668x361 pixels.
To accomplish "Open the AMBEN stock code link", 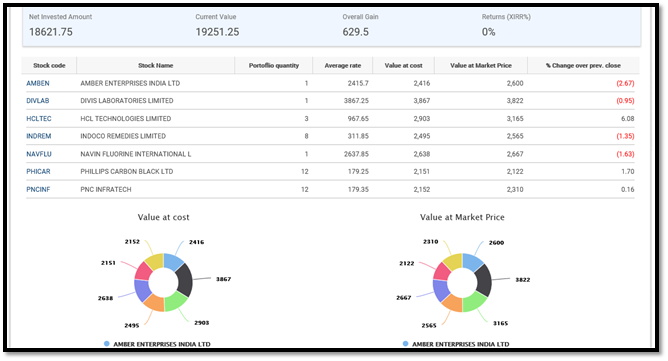I will tap(37, 83).
